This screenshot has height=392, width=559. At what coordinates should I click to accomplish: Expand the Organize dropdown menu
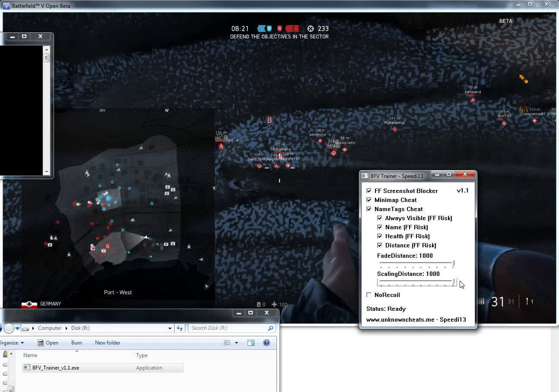tap(12, 343)
